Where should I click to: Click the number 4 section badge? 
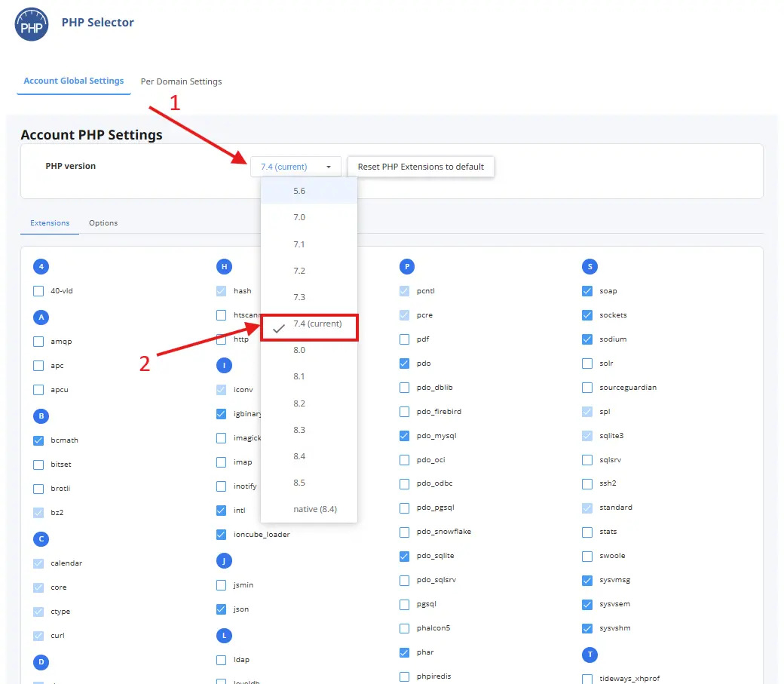pos(41,267)
